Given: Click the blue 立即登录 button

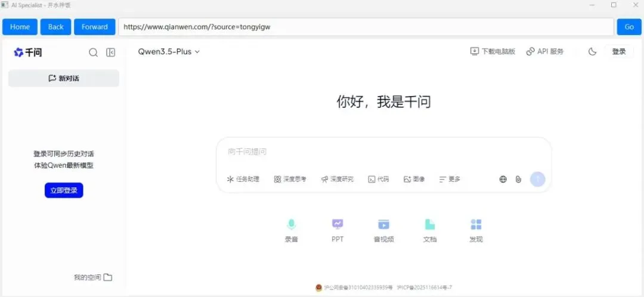Looking at the screenshot, I should point(64,190).
